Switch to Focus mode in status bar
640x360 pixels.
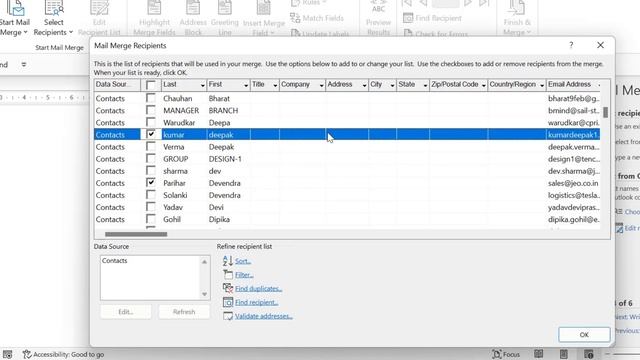(506, 354)
